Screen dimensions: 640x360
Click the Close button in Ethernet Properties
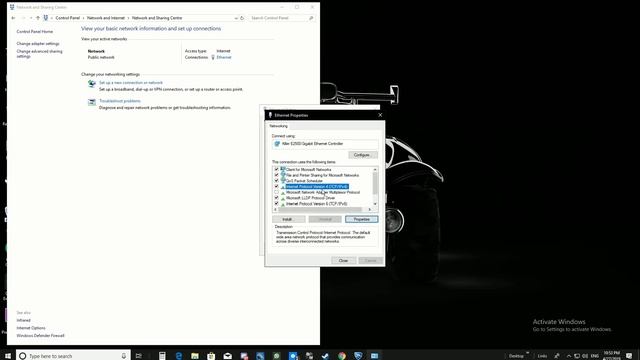click(343, 260)
